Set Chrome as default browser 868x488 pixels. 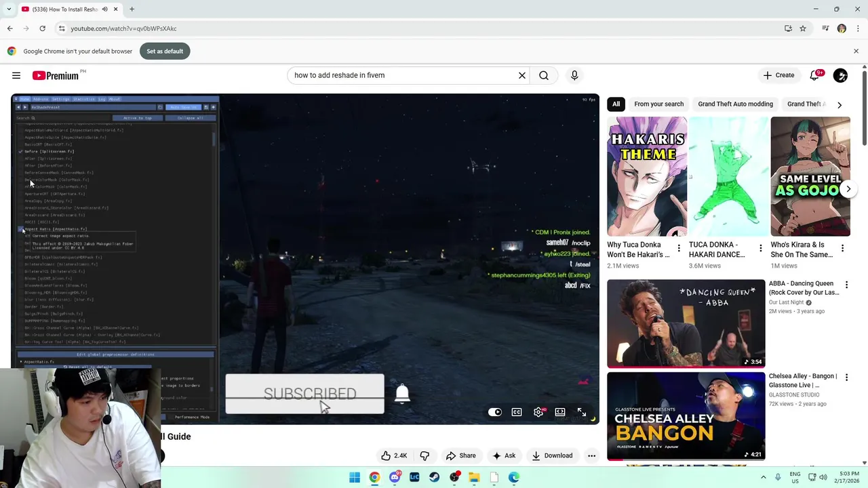tap(165, 51)
